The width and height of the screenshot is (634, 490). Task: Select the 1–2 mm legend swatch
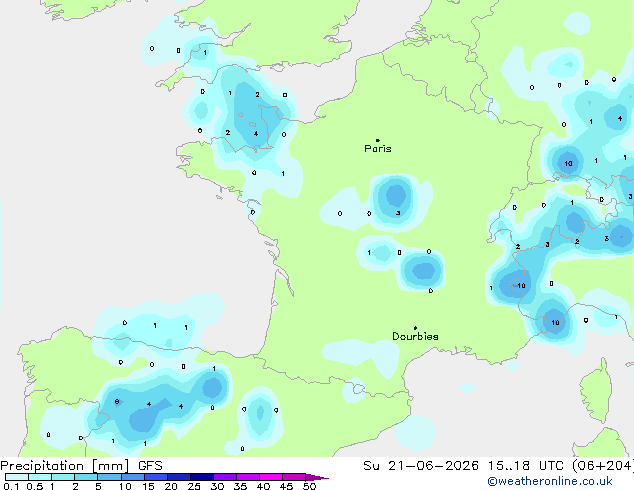(63, 477)
